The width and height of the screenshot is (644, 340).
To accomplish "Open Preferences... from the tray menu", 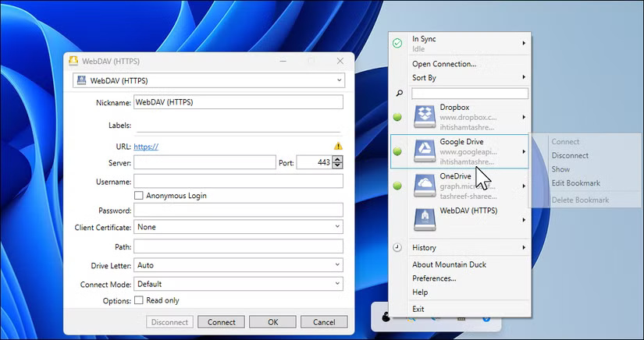I will tap(434, 278).
